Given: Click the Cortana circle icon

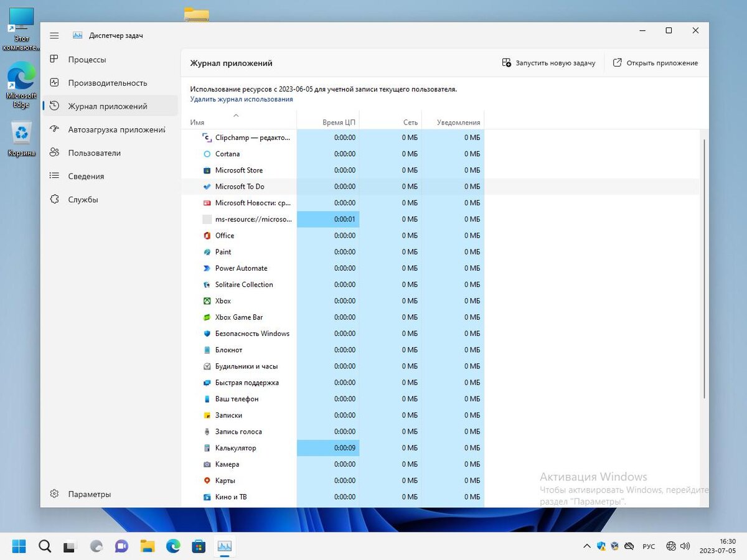Looking at the screenshot, I should (x=207, y=154).
